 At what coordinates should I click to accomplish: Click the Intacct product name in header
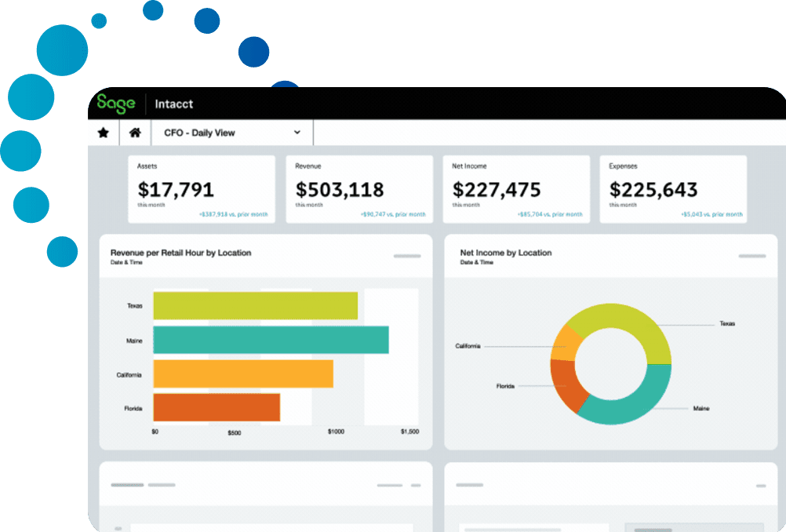point(173,104)
